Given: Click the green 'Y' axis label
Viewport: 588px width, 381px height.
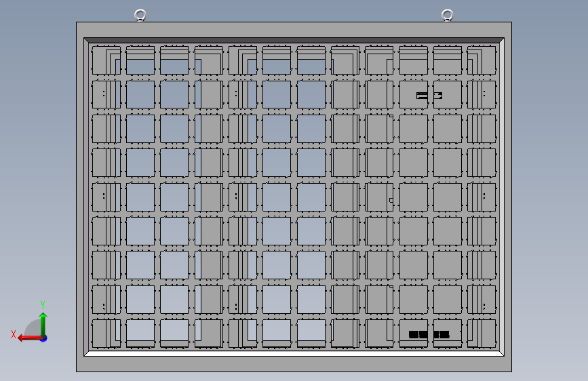Looking at the screenshot, I should point(43,304).
